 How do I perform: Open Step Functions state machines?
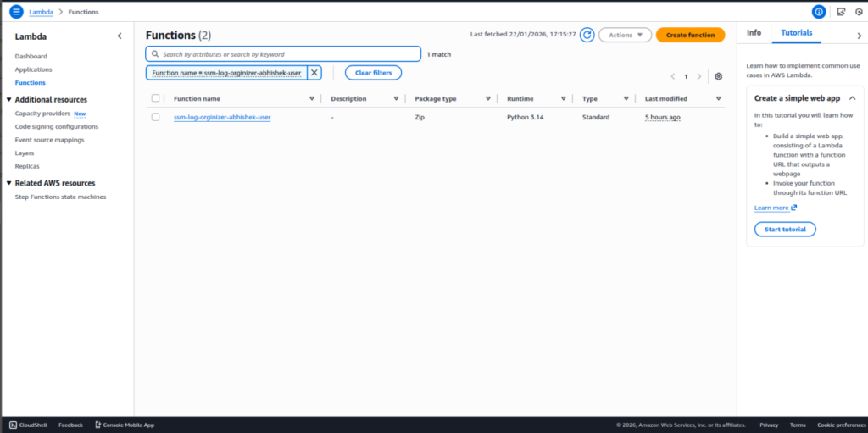pyautogui.click(x=60, y=197)
